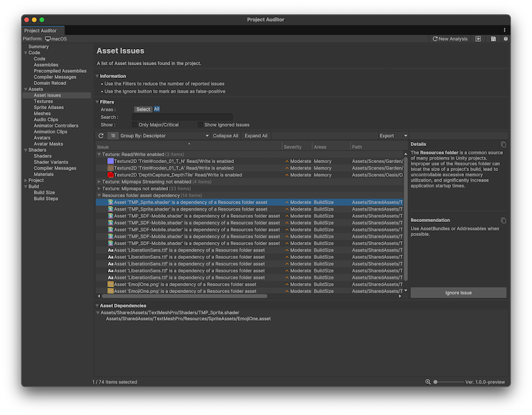The width and height of the screenshot is (532, 415).
Task: Click the load report icon beside New Analysis
Action: click(x=479, y=39)
